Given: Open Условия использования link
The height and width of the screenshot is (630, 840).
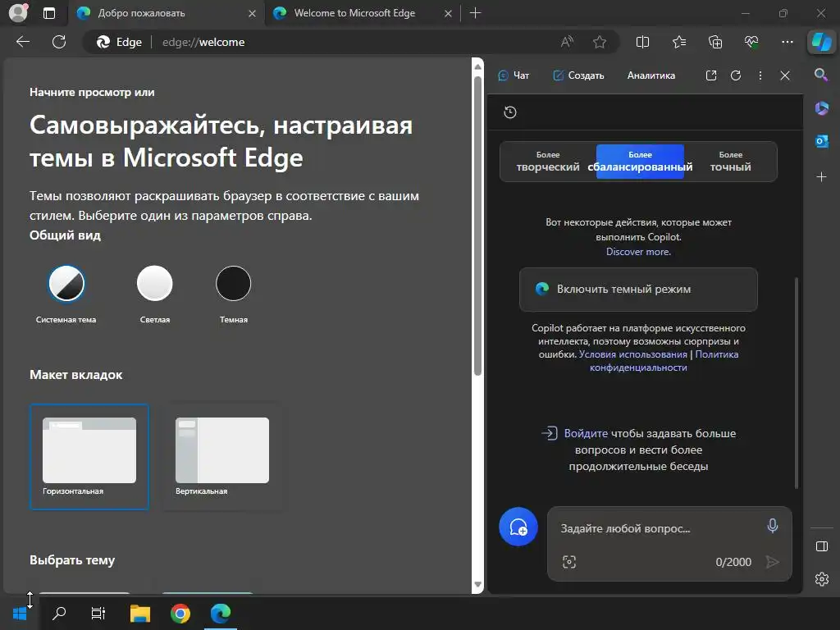Looking at the screenshot, I should tap(632, 354).
